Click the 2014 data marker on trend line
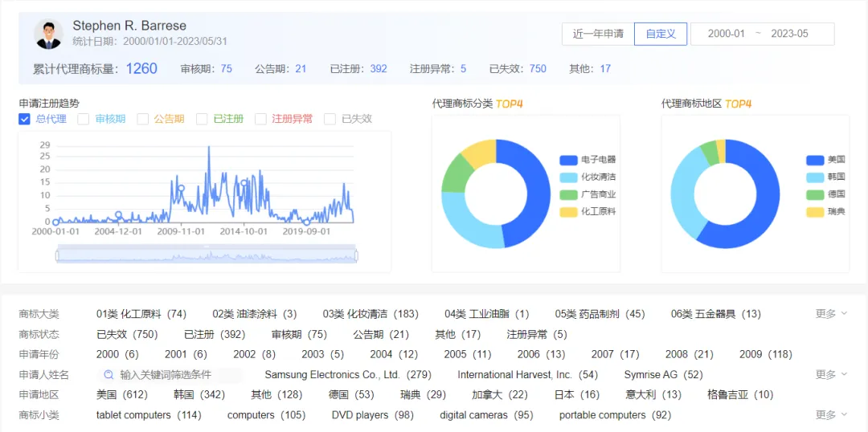Screen dimensions: 868x432 244,182
